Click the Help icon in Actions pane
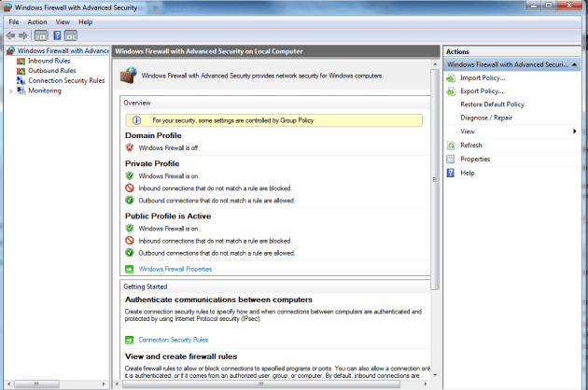588x390 pixels. click(451, 173)
